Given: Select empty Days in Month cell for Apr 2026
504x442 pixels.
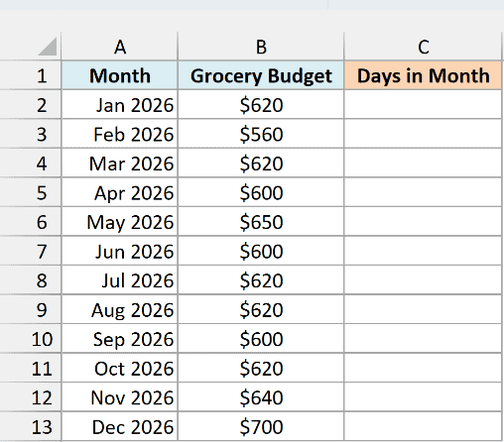Looking at the screenshot, I should (x=423, y=192).
